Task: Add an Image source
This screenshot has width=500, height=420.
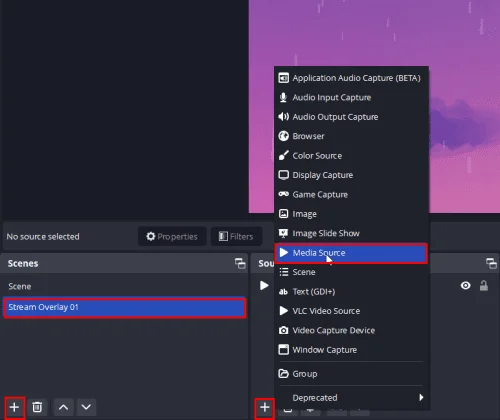Action: (351, 214)
